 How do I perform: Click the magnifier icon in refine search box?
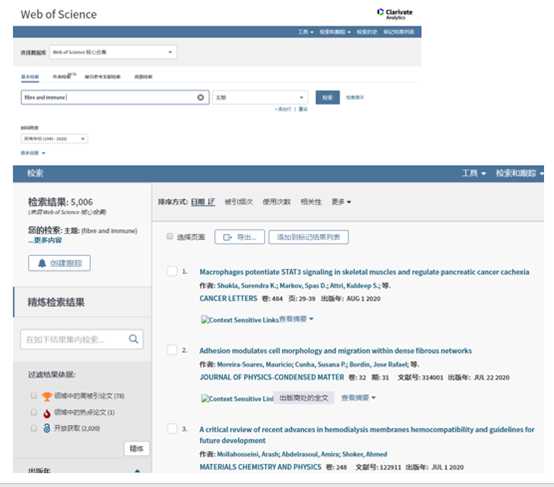[134, 339]
